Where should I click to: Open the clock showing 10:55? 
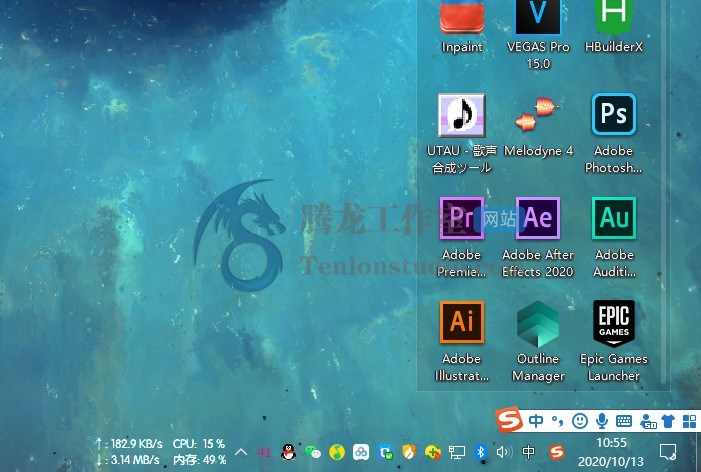click(611, 443)
